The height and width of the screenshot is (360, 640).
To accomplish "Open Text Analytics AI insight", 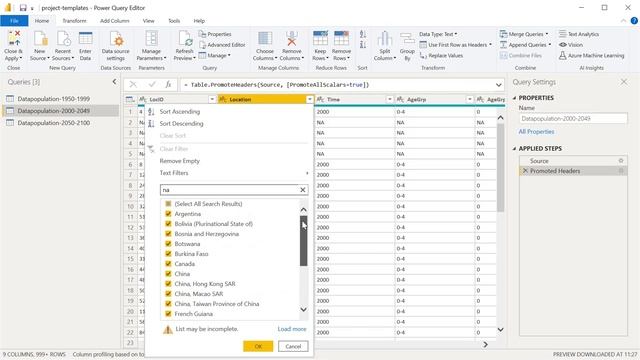I will tap(579, 34).
